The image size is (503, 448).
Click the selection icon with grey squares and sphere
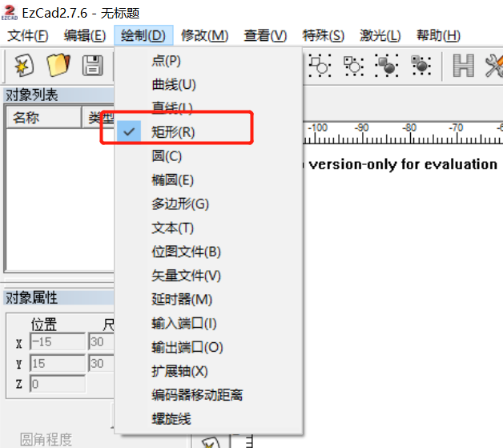coord(421,66)
